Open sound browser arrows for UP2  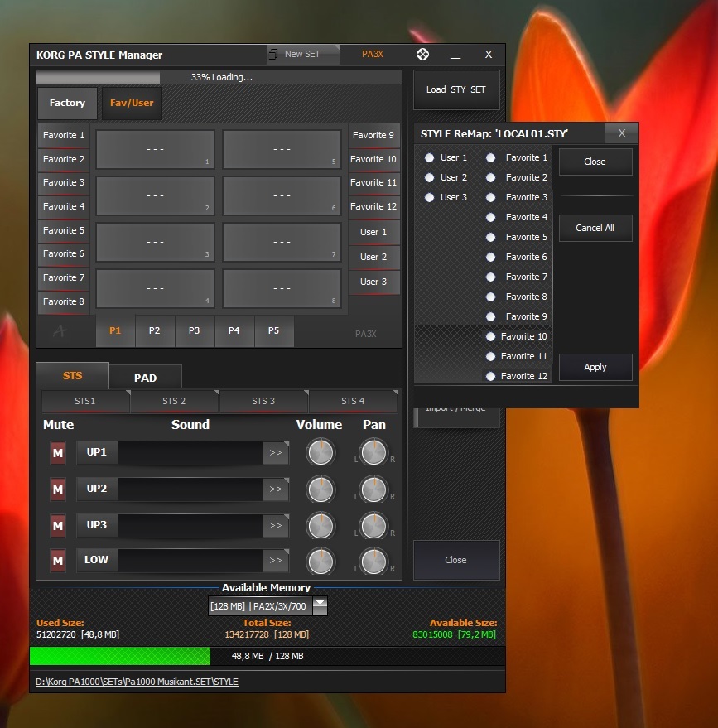click(x=276, y=489)
